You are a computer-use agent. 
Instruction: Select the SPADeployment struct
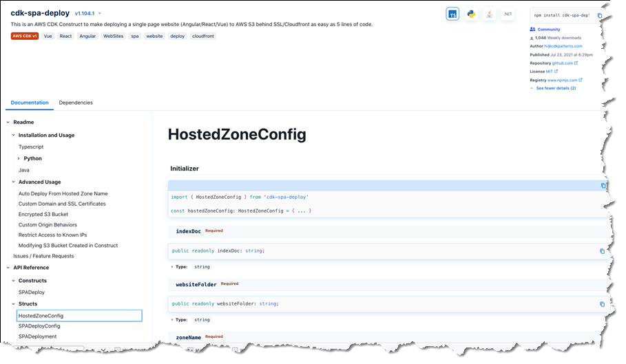[37, 336]
